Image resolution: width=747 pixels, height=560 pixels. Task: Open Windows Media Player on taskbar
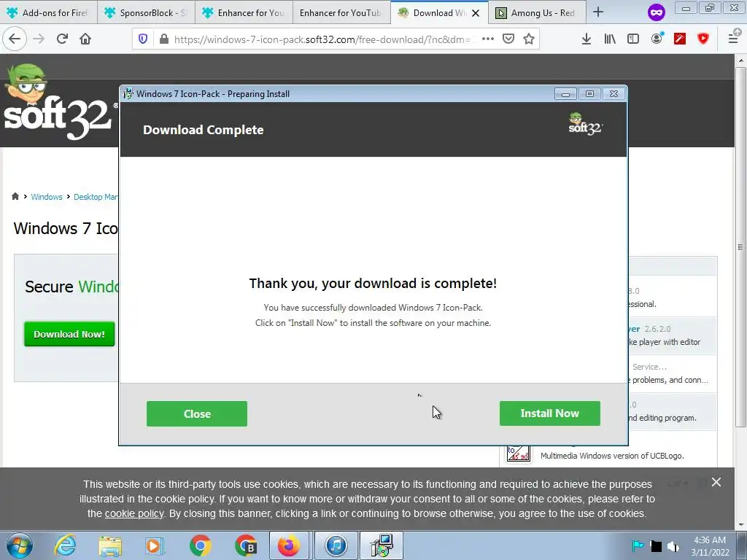[155, 545]
